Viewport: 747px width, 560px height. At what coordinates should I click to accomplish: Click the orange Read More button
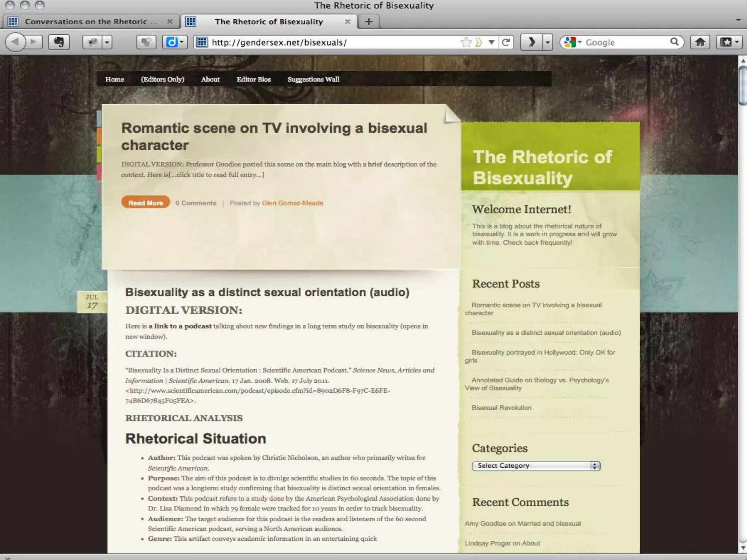[x=146, y=203]
